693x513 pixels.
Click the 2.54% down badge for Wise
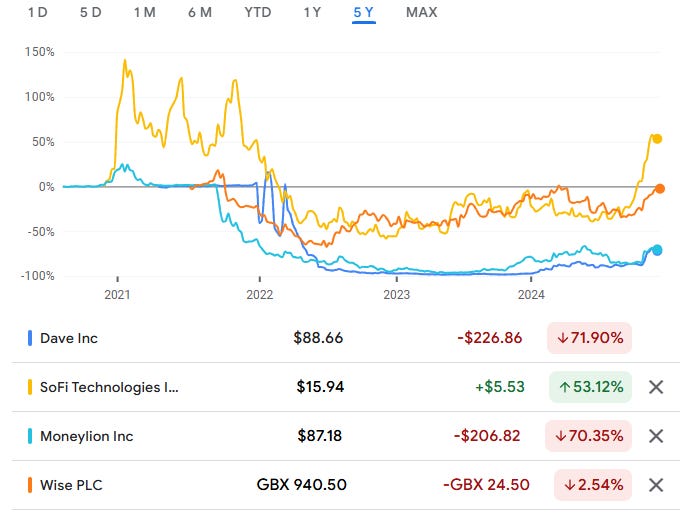[x=593, y=485]
